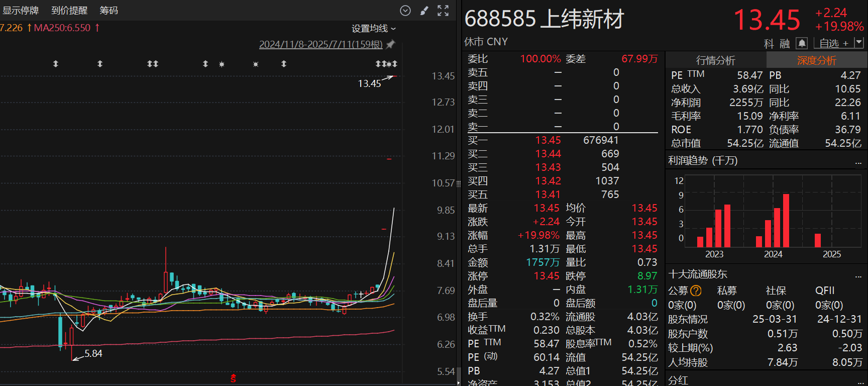This screenshot has width=868, height=386.
Task: Toggle the 筹码 chip distribution view
Action: [x=108, y=11]
